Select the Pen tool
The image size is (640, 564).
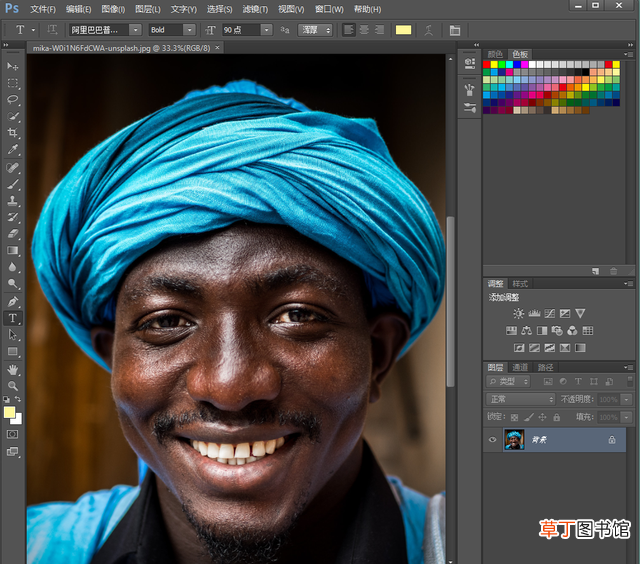13,301
